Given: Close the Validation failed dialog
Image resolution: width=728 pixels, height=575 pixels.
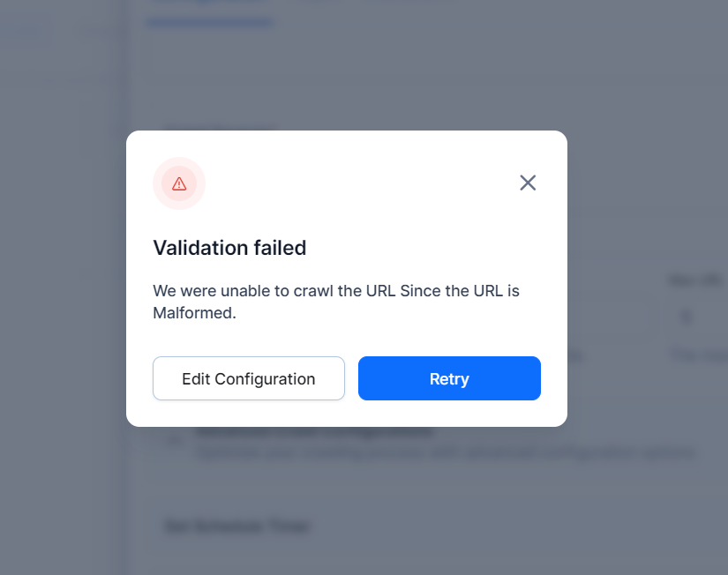Looking at the screenshot, I should point(528,183).
